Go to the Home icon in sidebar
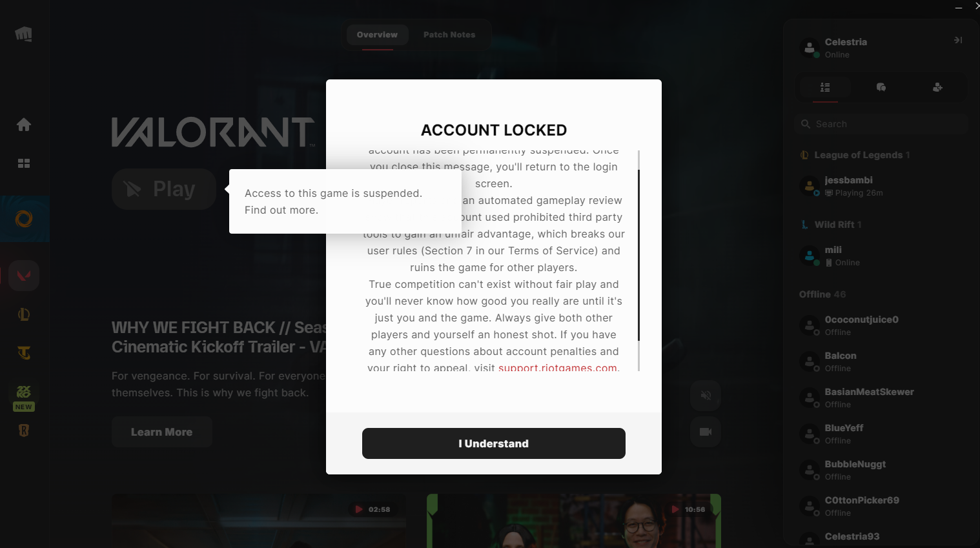 (x=24, y=125)
